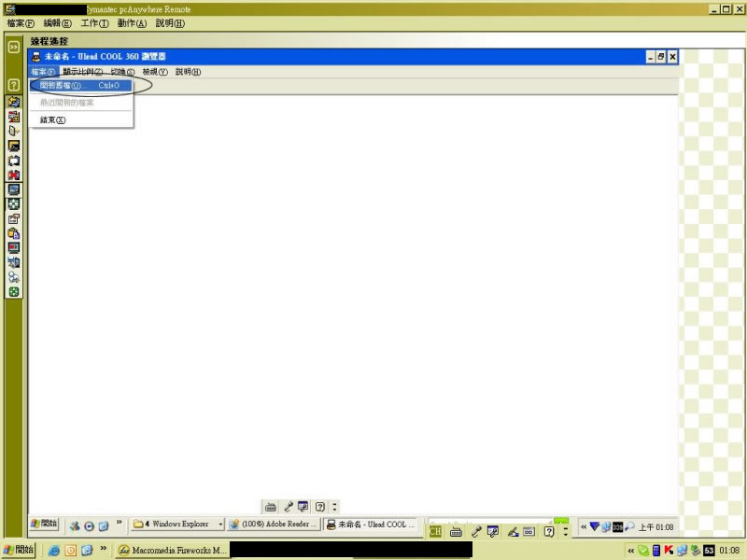The height and width of the screenshot is (560, 747).
Task: Open the 檔案(F) menu in pcAnywhere menu bar
Action: click(21, 23)
